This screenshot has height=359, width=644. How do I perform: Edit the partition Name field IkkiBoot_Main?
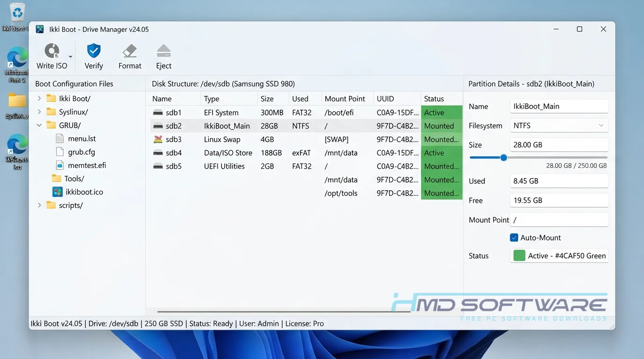[x=559, y=106]
